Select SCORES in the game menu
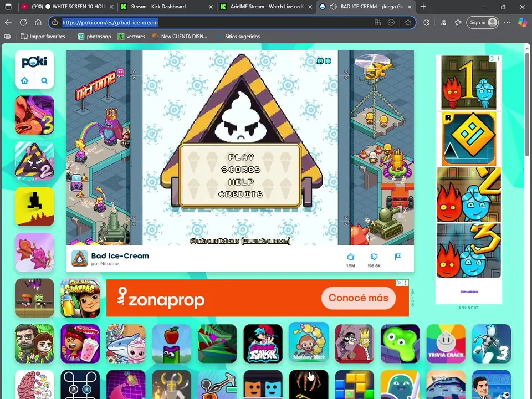This screenshot has height=399, width=532. [241, 170]
